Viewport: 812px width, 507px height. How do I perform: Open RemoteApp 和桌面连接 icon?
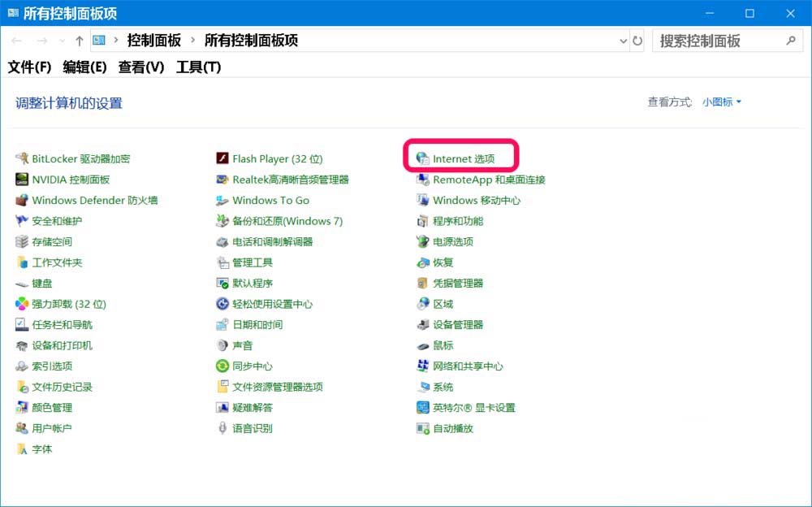pos(422,180)
